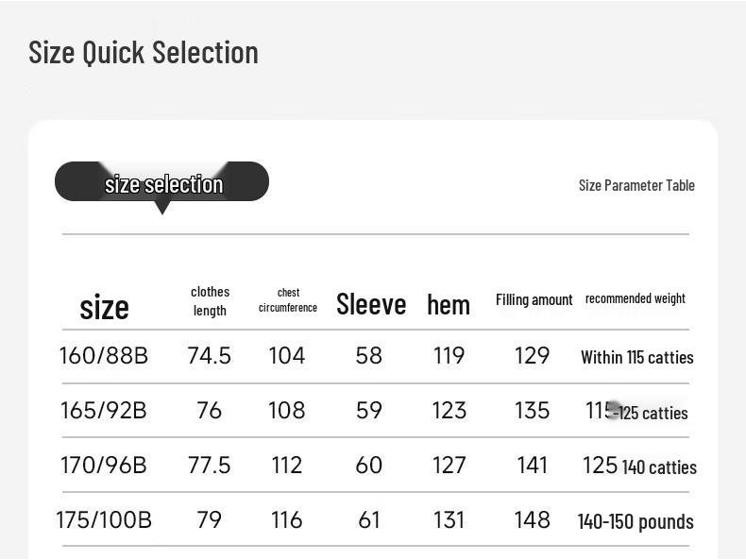Click the 148 filling amount value
The height and width of the screenshot is (560, 746).
click(533, 520)
